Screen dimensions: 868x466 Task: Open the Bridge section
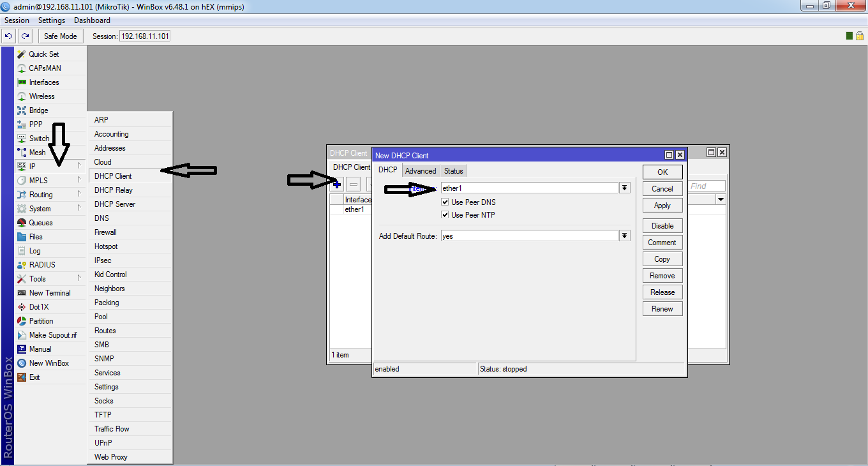tap(50, 110)
